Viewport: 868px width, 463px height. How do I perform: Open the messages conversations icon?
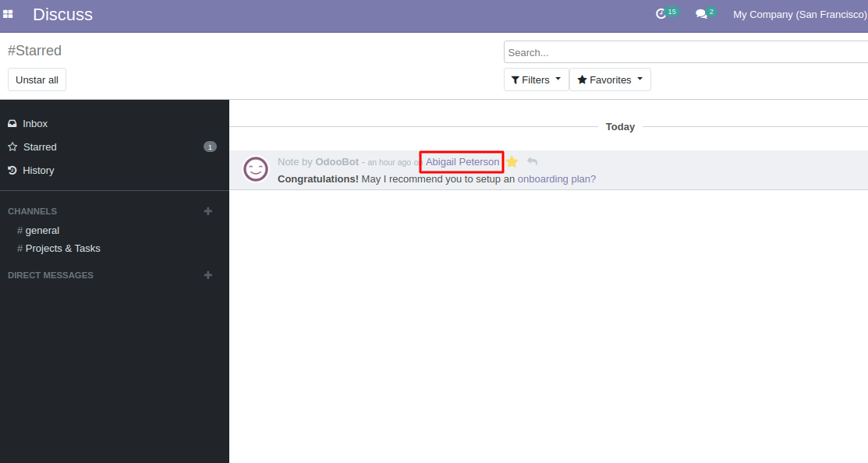[701, 13]
